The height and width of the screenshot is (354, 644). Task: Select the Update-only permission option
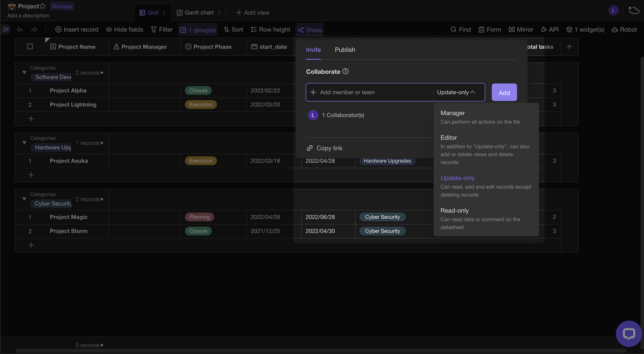486,186
